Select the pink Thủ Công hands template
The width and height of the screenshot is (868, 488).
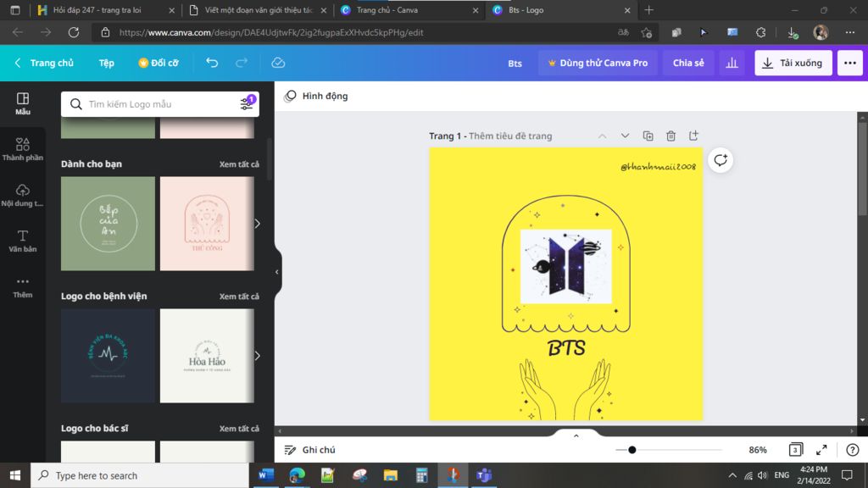[207, 224]
